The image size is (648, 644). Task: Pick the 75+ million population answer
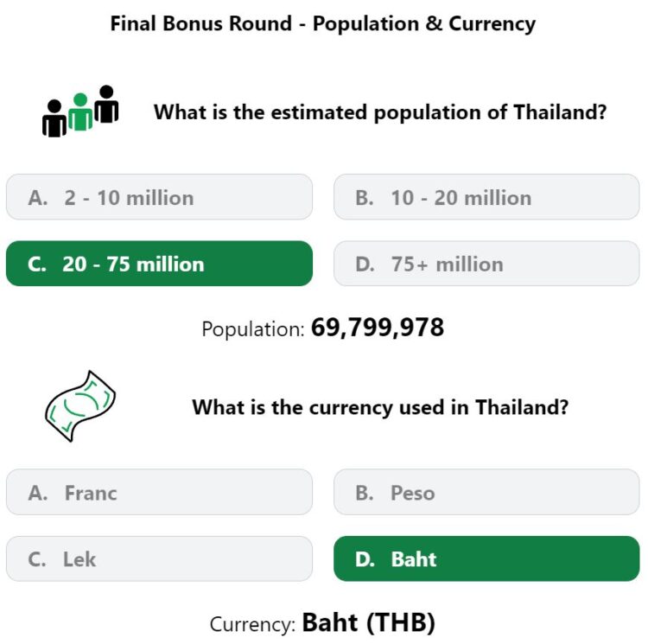click(x=486, y=264)
